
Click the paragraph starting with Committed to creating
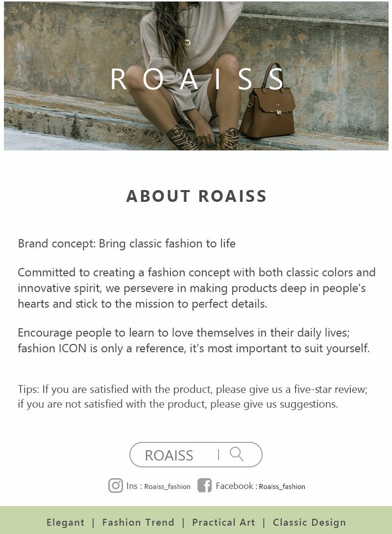196,288
